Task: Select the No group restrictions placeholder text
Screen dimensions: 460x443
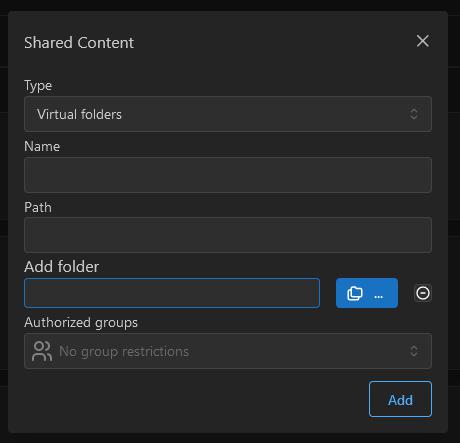Action: (x=124, y=352)
